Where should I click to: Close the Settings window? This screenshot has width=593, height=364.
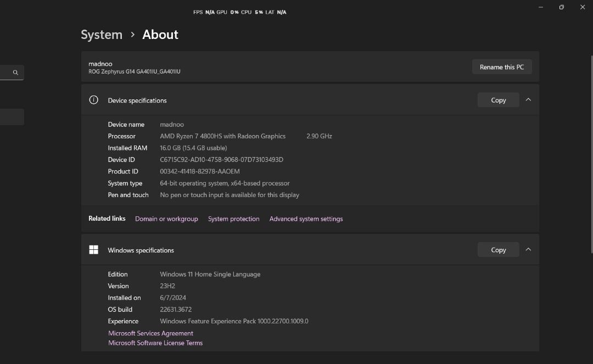[x=582, y=7]
